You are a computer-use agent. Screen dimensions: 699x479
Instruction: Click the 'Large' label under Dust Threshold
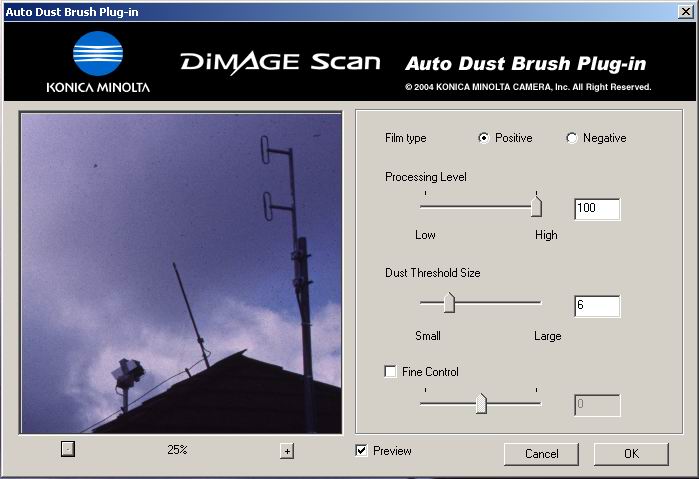point(547,336)
